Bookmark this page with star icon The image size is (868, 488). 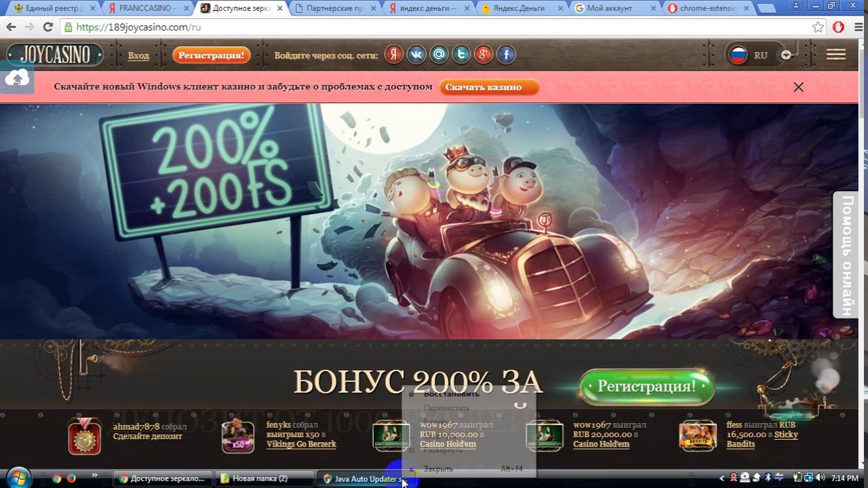(818, 27)
